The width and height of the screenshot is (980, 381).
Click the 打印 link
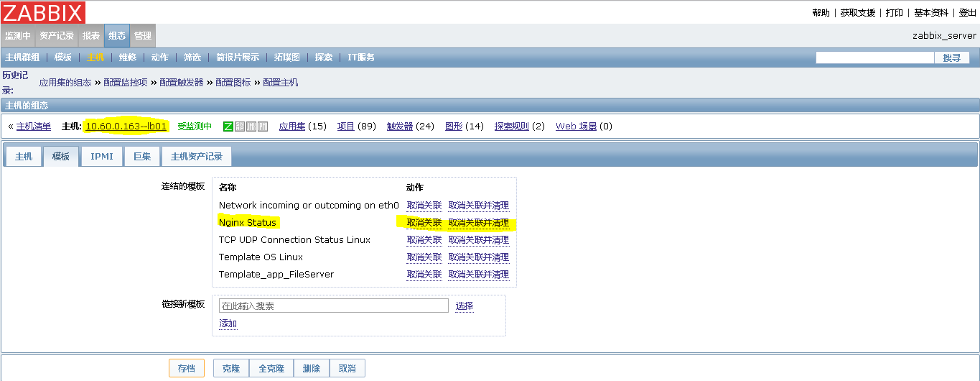click(895, 13)
